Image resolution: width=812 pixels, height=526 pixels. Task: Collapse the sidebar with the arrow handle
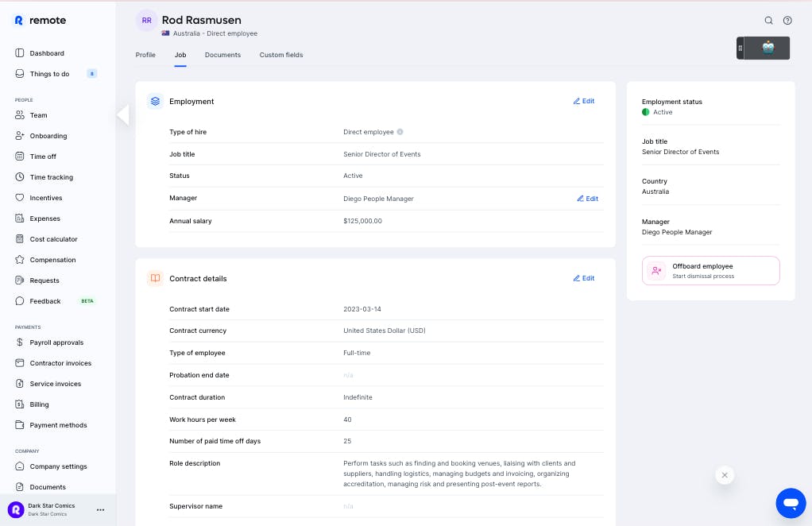122,115
